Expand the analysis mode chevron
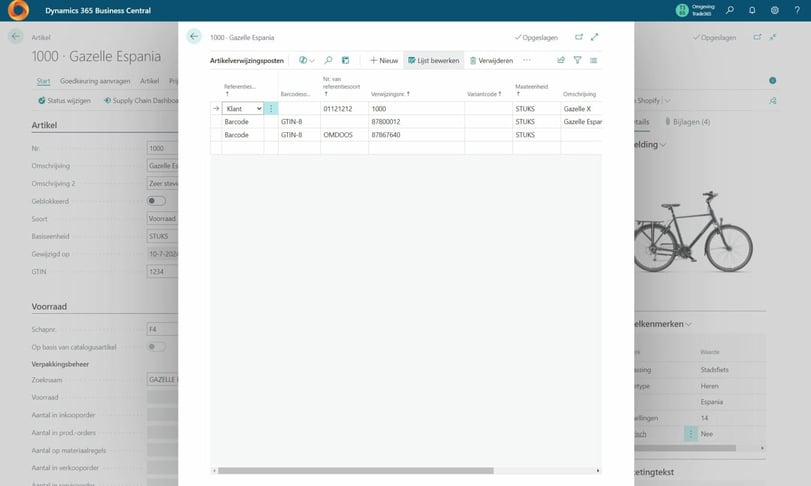 coord(312,61)
